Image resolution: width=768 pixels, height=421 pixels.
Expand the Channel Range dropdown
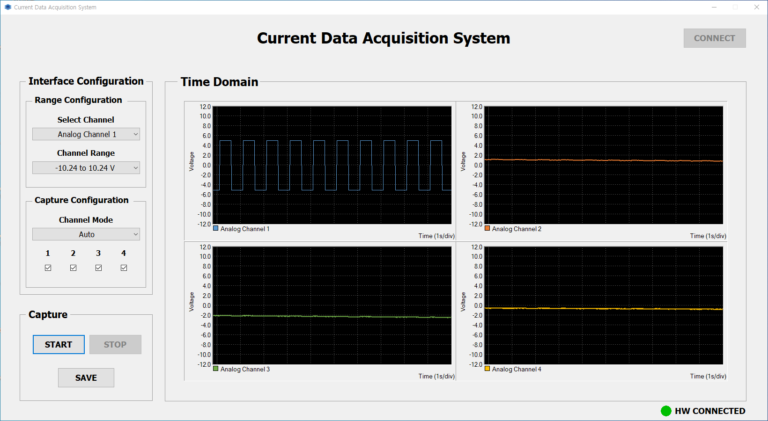[86, 168]
